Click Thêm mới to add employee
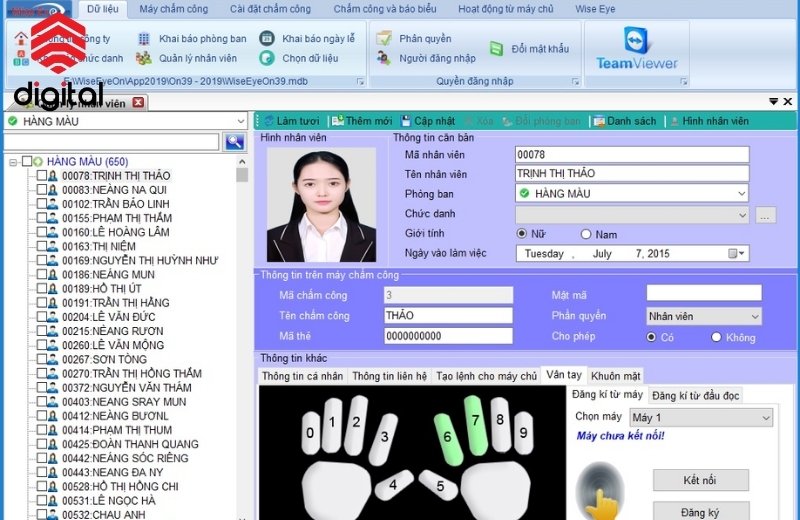800x520 pixels. (x=361, y=121)
